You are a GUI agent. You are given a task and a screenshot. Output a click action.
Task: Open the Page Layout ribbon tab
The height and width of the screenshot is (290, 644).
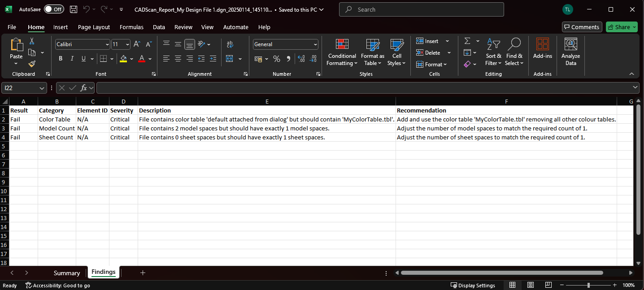94,27
